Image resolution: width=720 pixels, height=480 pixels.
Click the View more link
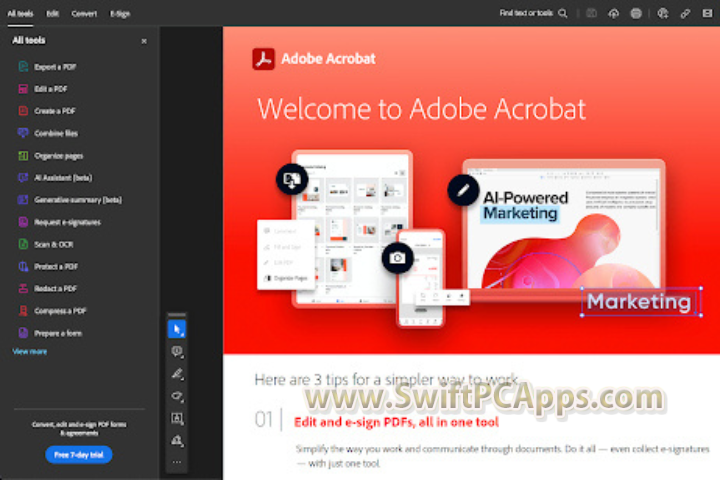coord(29,351)
